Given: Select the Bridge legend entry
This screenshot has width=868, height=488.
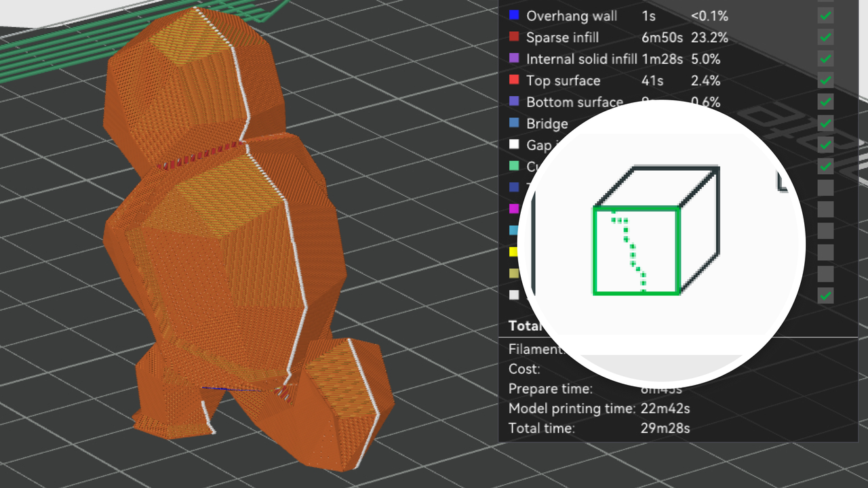Looking at the screenshot, I should [547, 124].
